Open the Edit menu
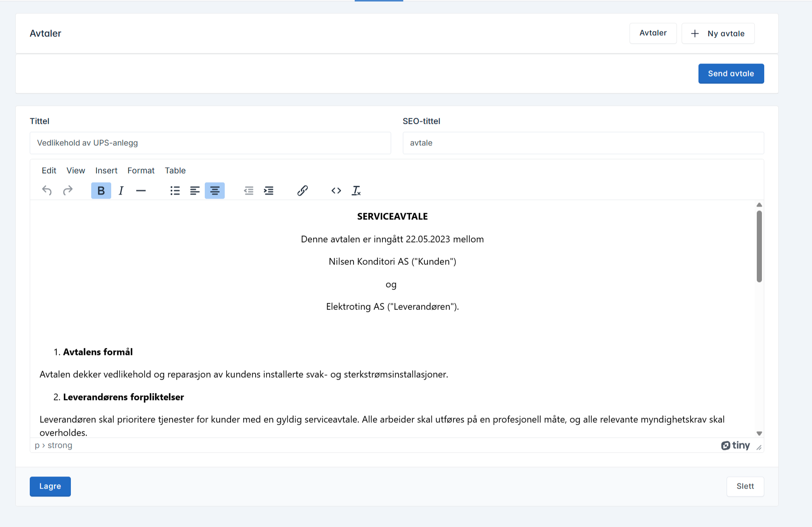 click(49, 170)
